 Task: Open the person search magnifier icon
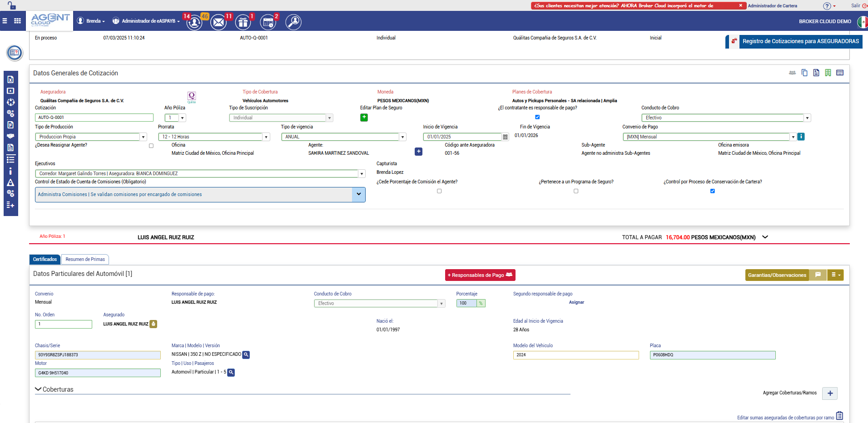point(293,22)
